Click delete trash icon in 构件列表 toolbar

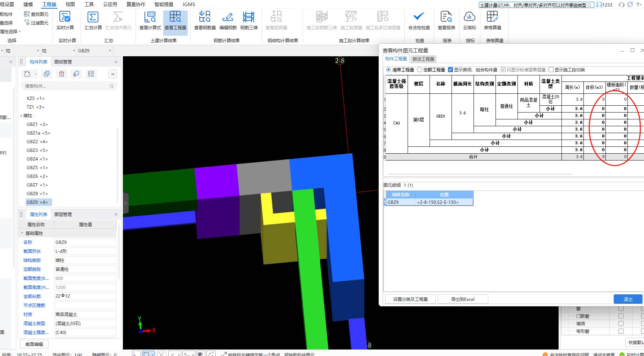(62, 74)
